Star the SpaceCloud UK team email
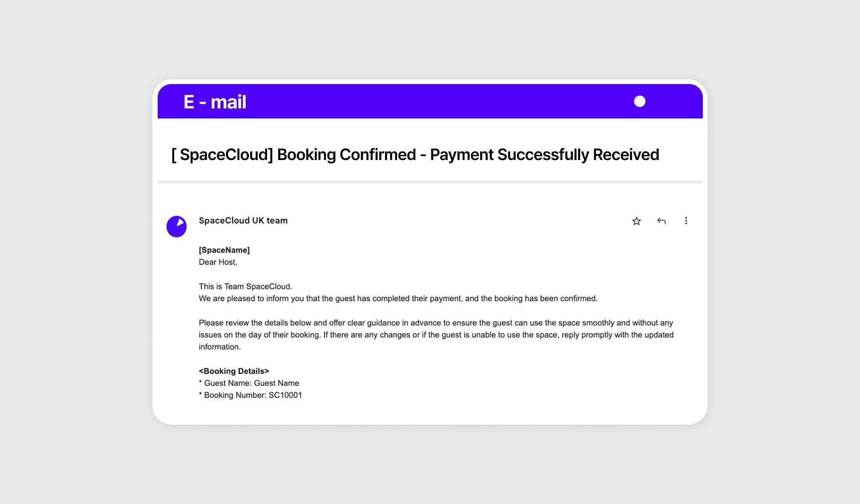The height and width of the screenshot is (504, 860). 636,221
